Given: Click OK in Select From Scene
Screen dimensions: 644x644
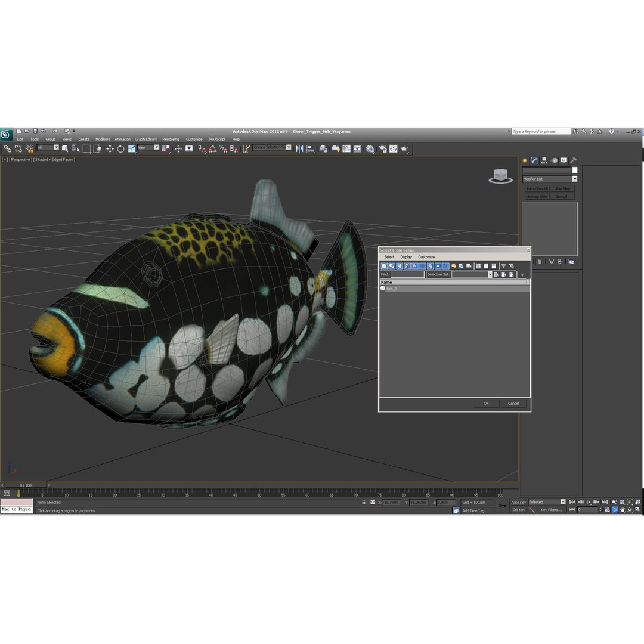Looking at the screenshot, I should pyautogui.click(x=486, y=403).
